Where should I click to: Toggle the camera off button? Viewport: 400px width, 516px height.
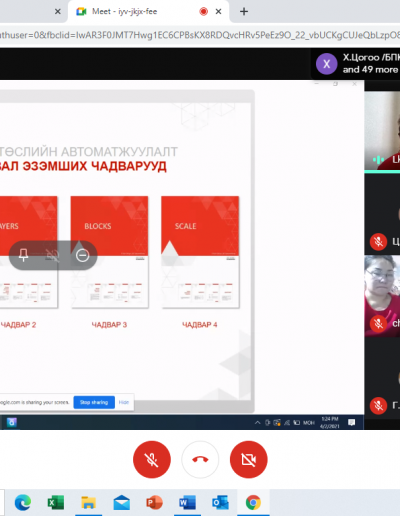coord(248,460)
